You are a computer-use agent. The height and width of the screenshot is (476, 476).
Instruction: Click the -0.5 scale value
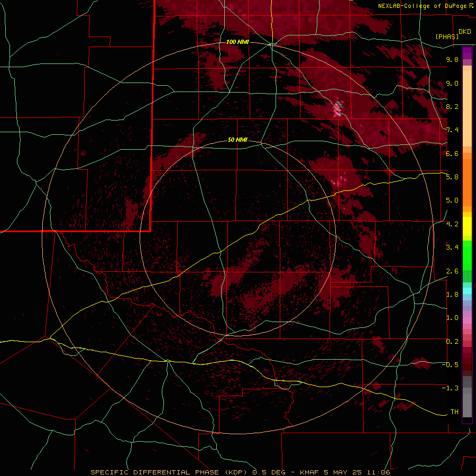[x=450, y=365]
